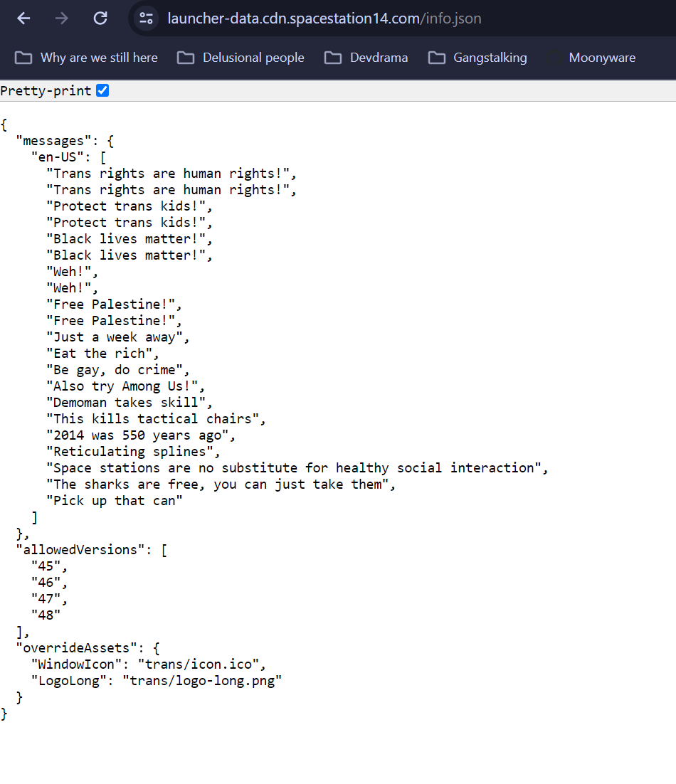Click the "Pick up that can" string

tap(115, 501)
